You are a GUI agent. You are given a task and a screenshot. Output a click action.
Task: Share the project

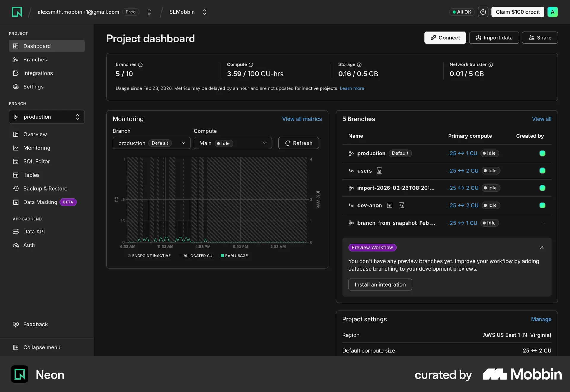coord(540,38)
